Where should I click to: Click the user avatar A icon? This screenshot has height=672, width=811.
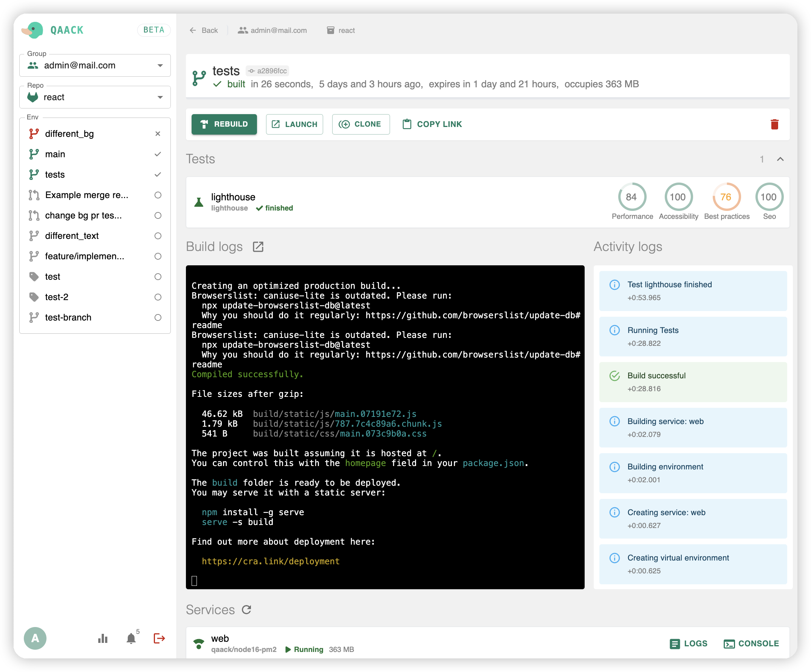click(x=35, y=638)
